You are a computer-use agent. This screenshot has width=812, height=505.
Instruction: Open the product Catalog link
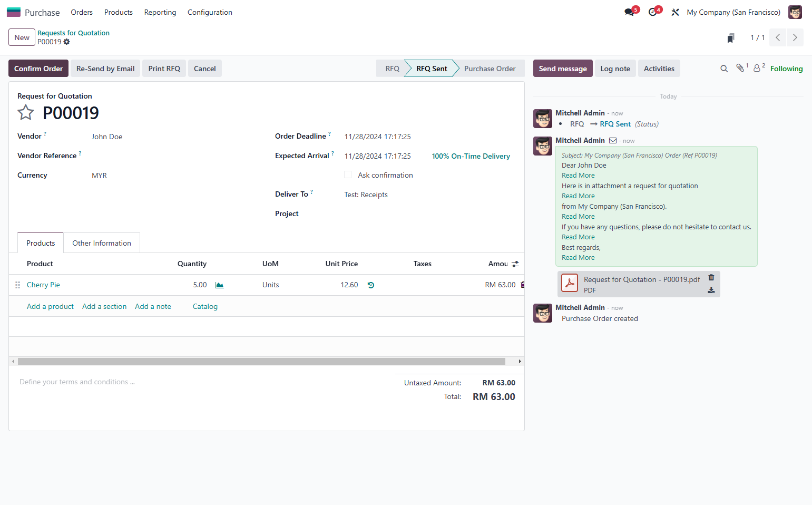tap(205, 306)
